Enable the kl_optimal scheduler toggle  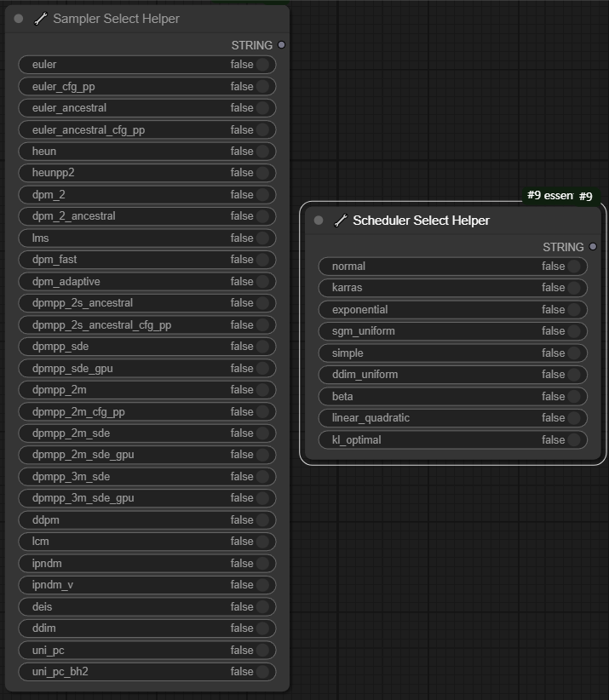[x=574, y=440]
